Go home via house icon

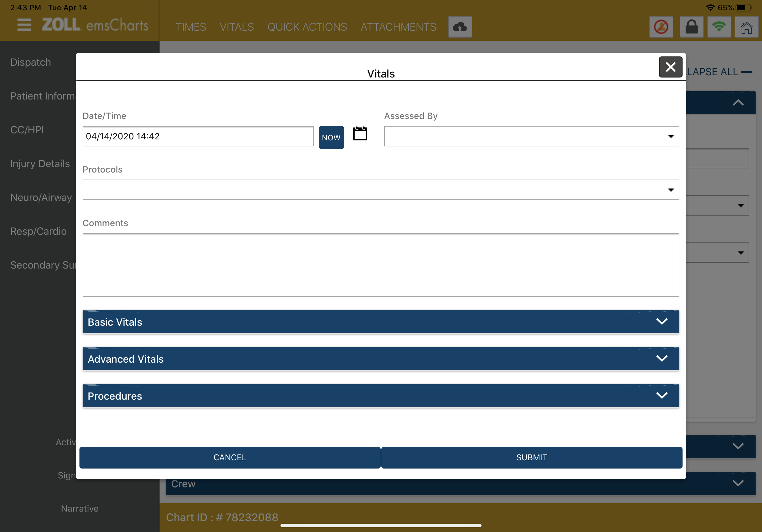746,27
